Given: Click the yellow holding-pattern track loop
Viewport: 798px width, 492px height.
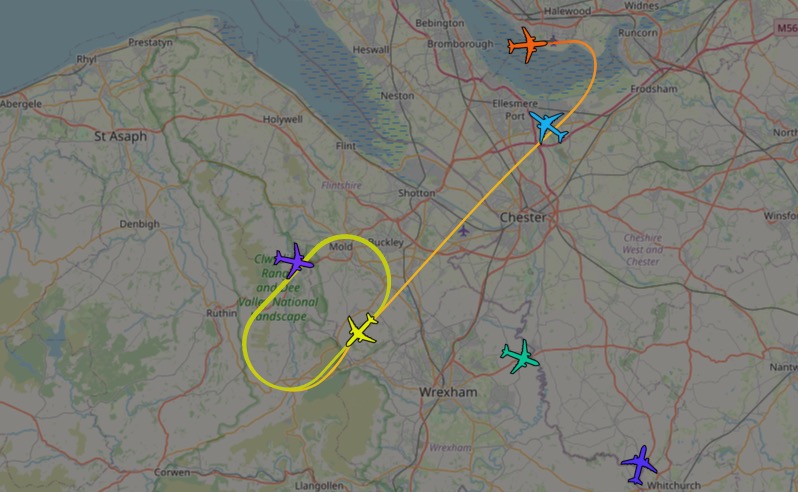Looking at the screenshot, I should click(317, 313).
